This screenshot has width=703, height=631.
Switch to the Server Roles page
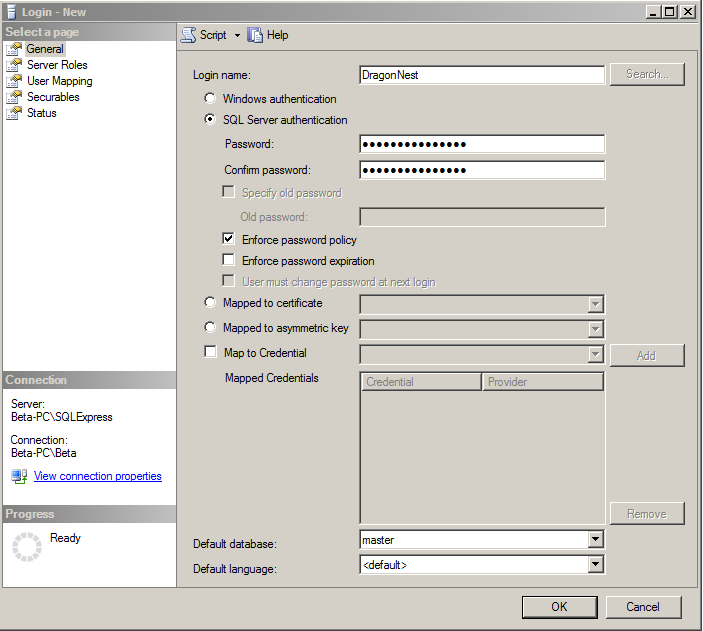[57, 65]
